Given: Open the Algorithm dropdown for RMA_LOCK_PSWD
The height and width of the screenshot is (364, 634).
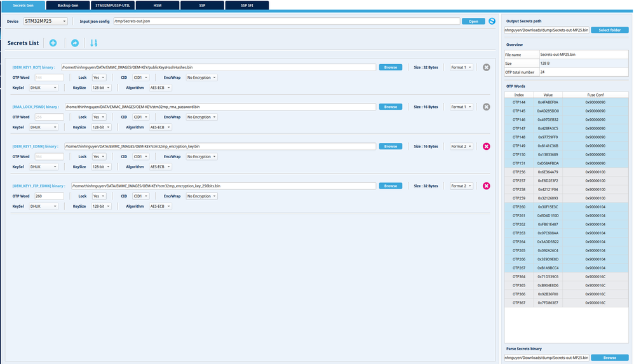Looking at the screenshot, I should coord(161,128).
